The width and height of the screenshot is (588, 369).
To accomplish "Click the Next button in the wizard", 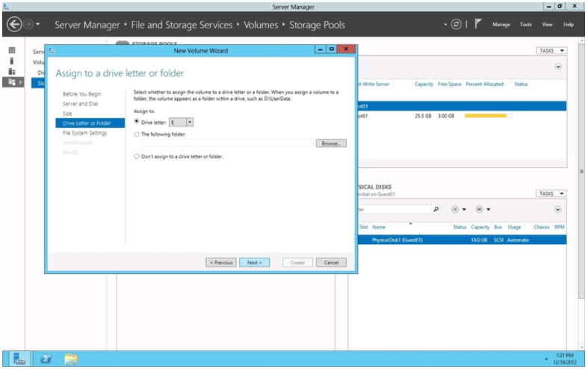I will (254, 262).
